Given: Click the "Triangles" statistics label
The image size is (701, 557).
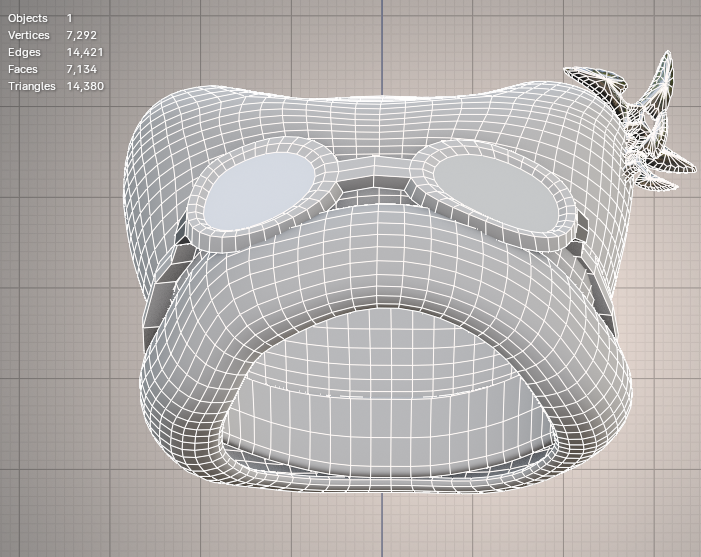Looking at the screenshot, I should (x=32, y=86).
